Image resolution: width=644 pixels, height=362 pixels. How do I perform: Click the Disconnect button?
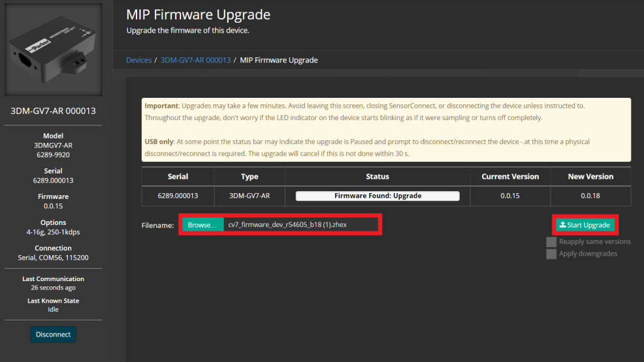(x=53, y=334)
